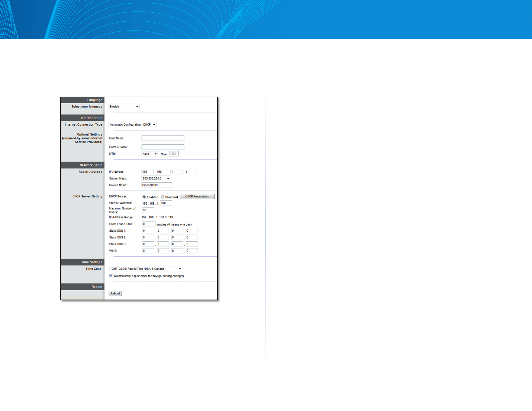Click Static DNS 3 first octet field
This screenshot has width=532, height=411.
[x=148, y=244]
